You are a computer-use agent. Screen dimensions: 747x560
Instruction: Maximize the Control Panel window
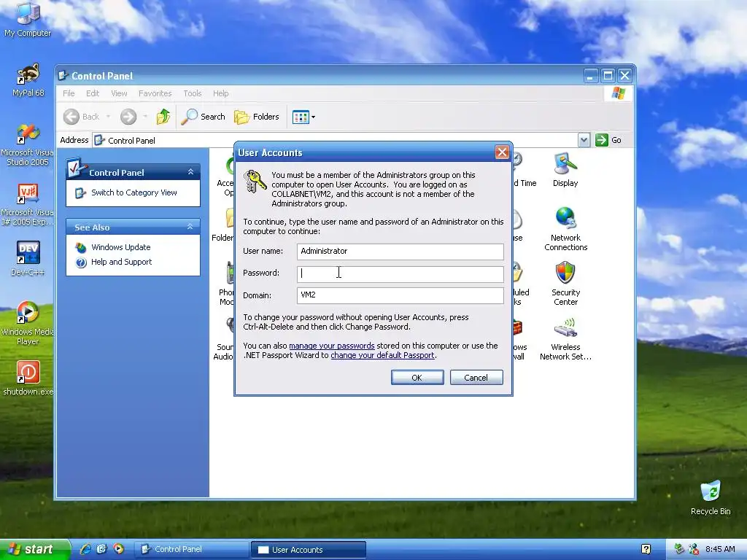tap(608, 76)
